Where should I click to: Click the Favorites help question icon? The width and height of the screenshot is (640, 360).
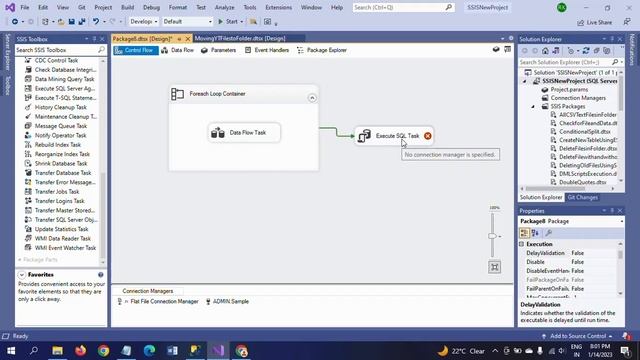tap(100, 275)
